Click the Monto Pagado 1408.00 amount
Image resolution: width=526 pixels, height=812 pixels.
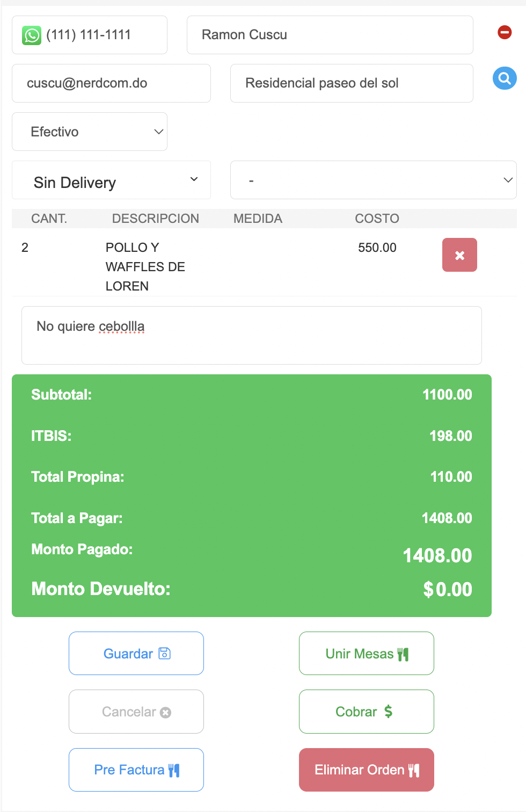coord(437,556)
